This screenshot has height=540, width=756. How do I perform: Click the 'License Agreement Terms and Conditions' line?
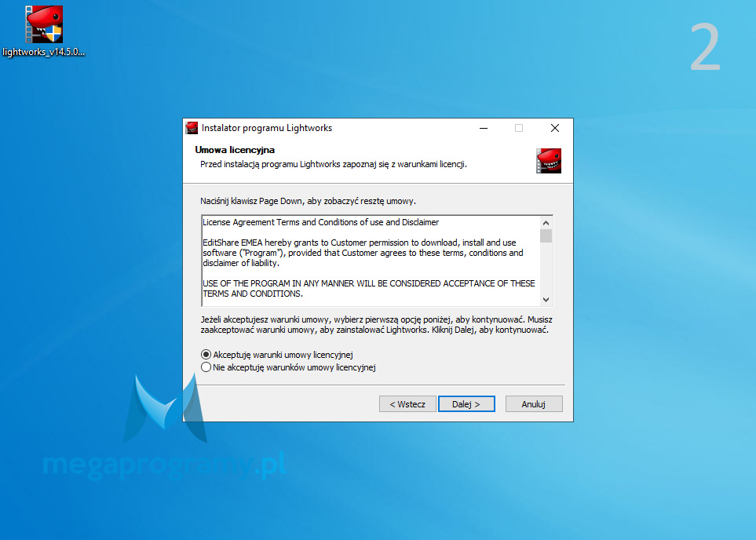pyautogui.click(x=320, y=222)
